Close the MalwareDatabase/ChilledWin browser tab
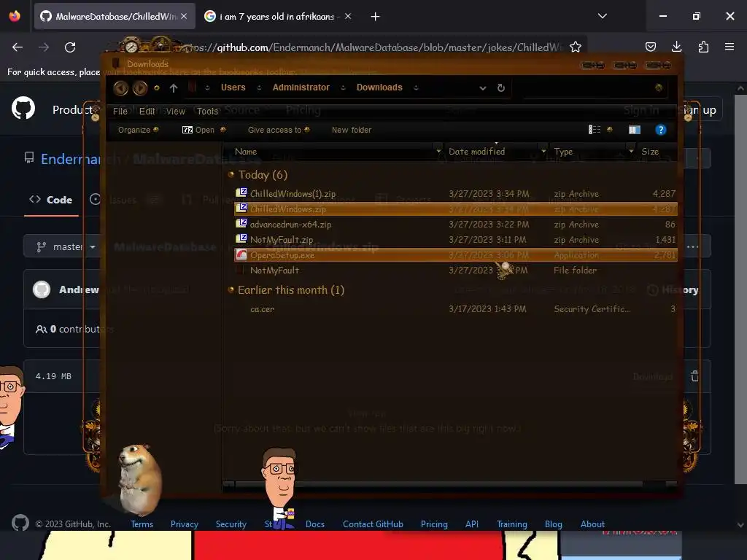This screenshot has height=560, width=747. [184, 16]
